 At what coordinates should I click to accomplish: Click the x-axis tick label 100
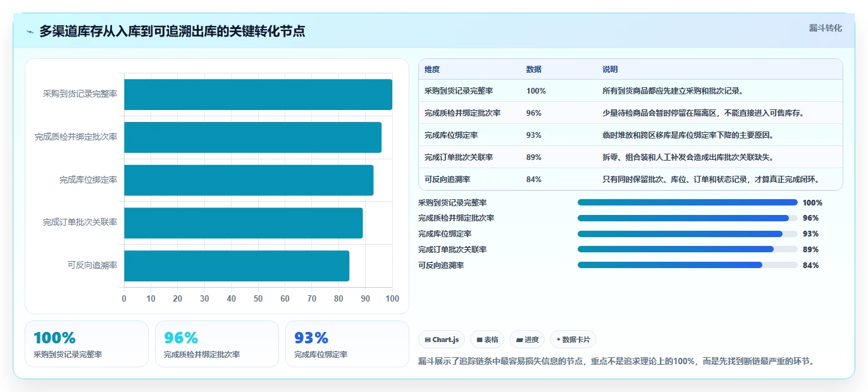392,298
